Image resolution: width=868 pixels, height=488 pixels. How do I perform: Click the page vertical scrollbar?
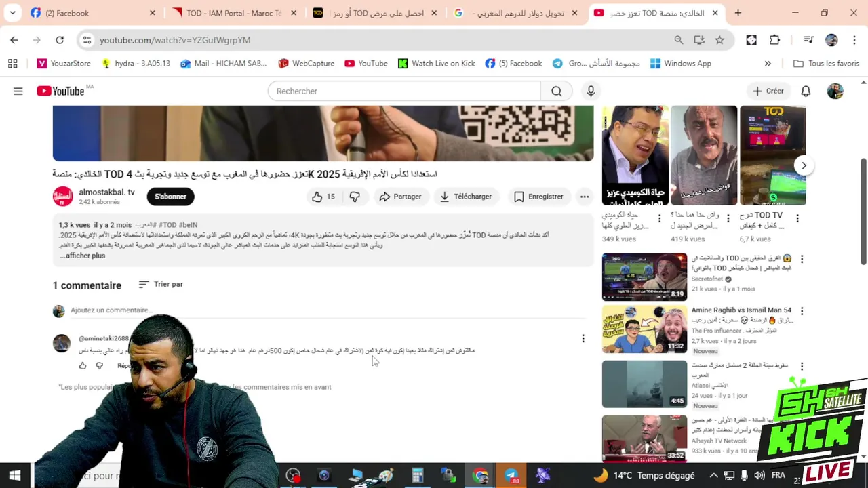point(863,211)
